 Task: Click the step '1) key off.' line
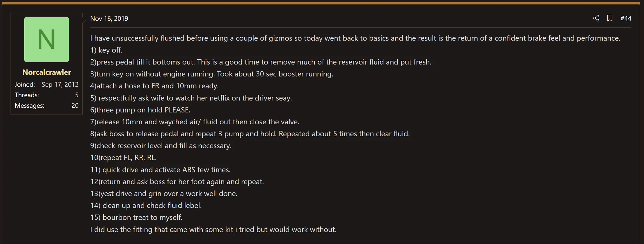106,50
